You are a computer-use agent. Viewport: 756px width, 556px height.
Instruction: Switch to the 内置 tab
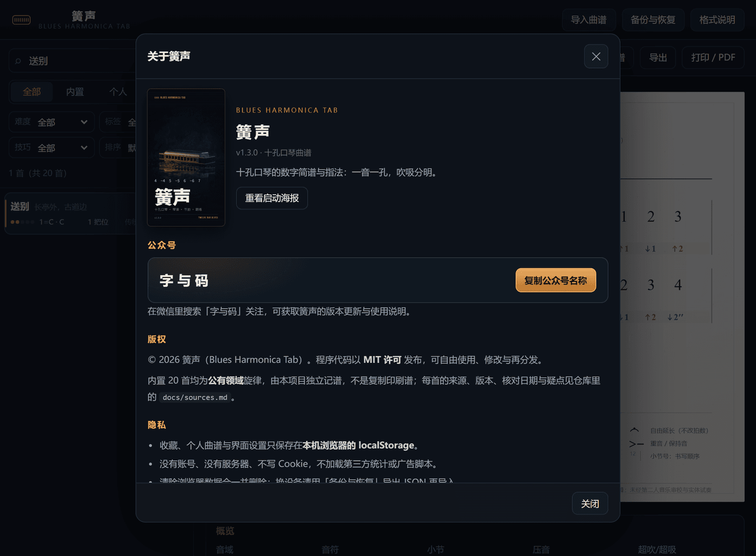(x=75, y=92)
